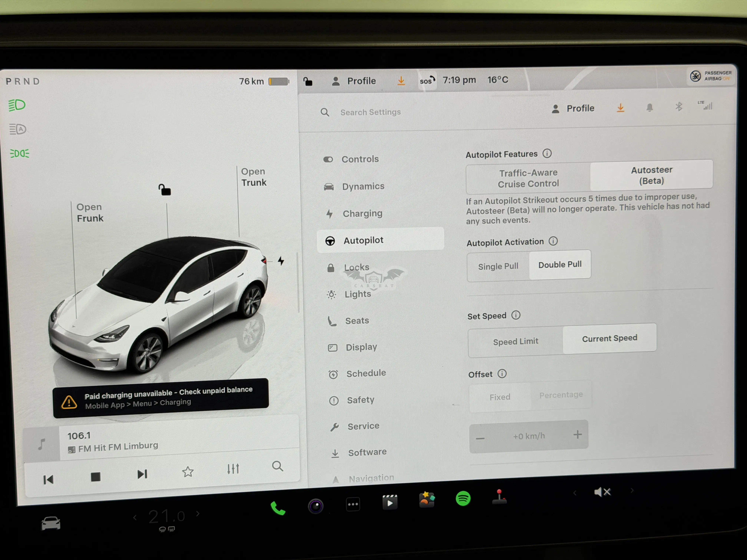Unmute the volume speaker icon
The height and width of the screenshot is (560, 747).
point(602,492)
